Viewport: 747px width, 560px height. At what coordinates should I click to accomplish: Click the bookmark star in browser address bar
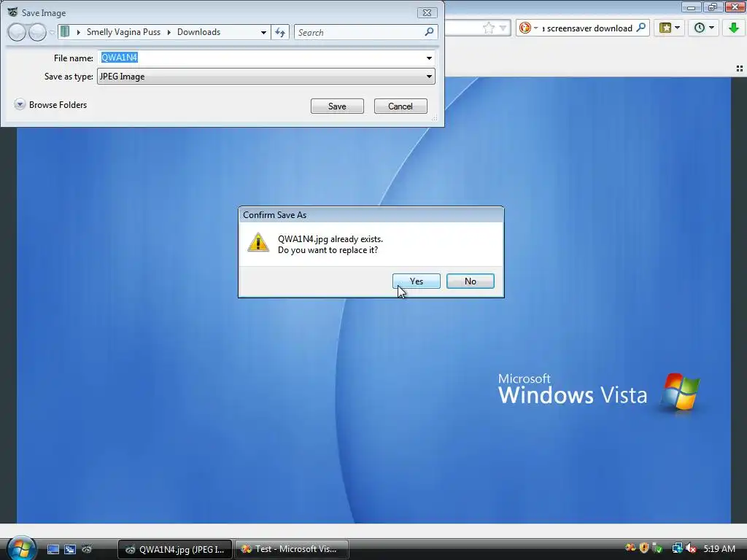tap(488, 28)
